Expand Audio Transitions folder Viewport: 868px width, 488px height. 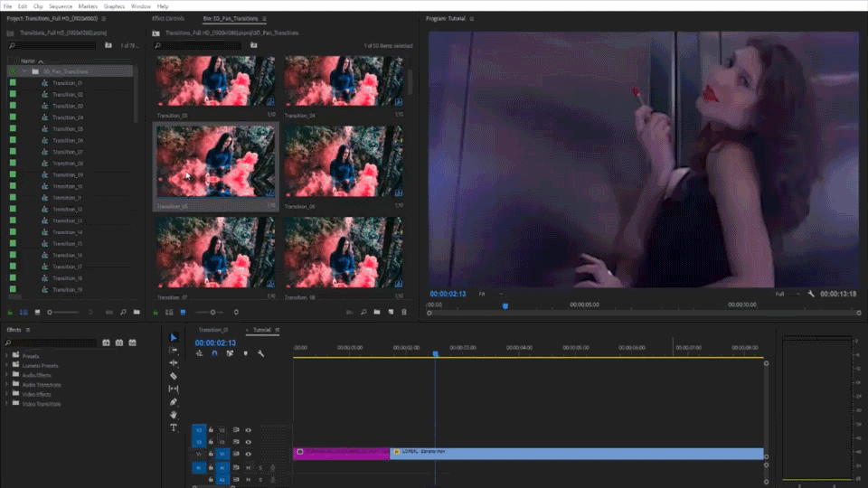6,385
